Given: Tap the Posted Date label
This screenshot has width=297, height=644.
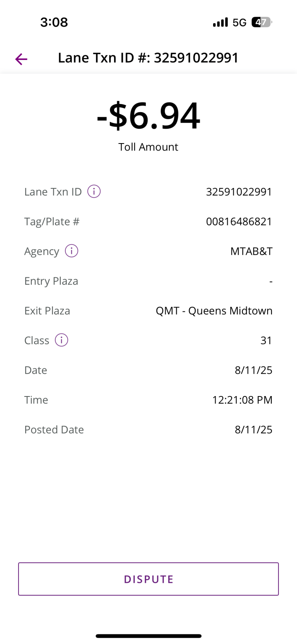Looking at the screenshot, I should [54, 430].
